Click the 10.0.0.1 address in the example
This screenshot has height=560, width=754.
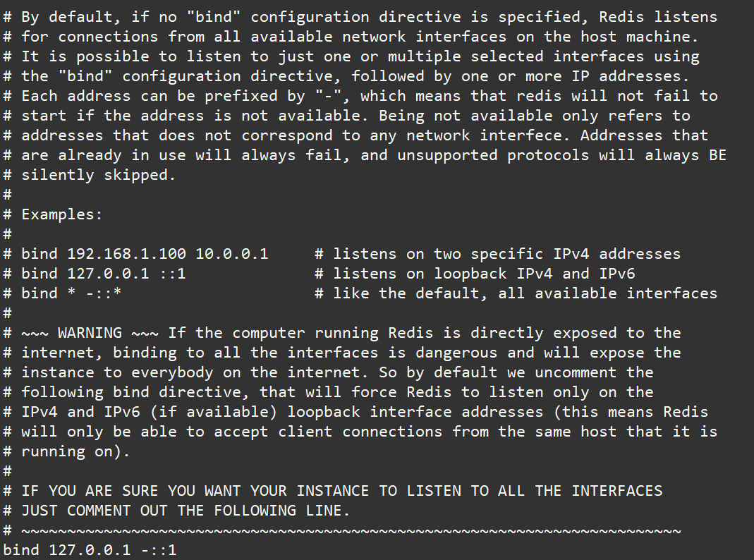(232, 254)
